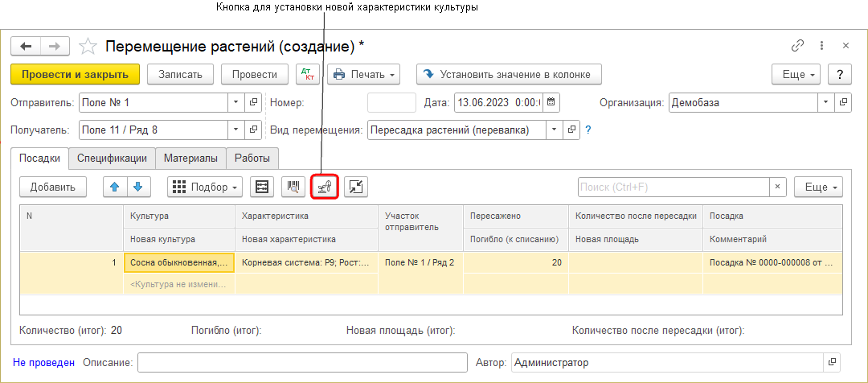The image size is (868, 383).
Task: Click the set new crop characteristic icon
Action: click(325, 187)
